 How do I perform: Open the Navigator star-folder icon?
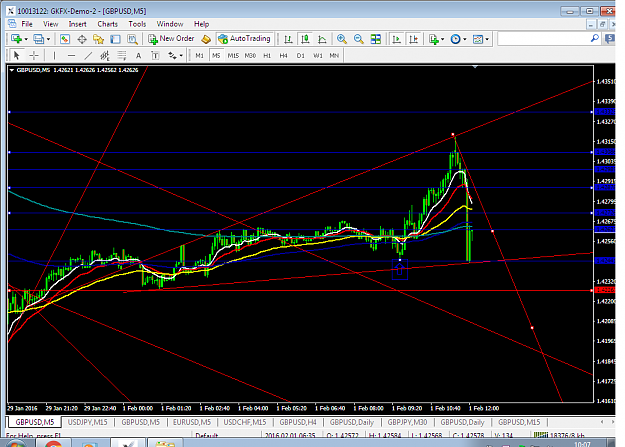click(98, 39)
